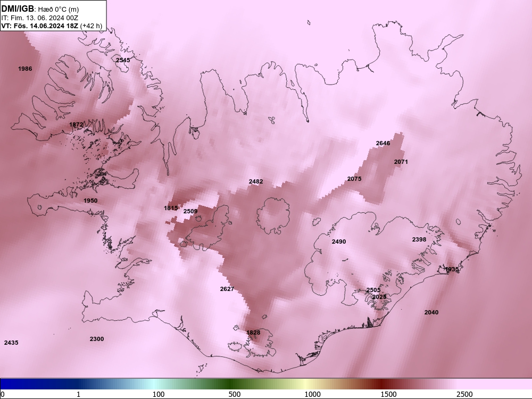Viewport: 532px width, 399px height.
Task: Click the 1000 tick label on the legend
Action: tap(312, 394)
